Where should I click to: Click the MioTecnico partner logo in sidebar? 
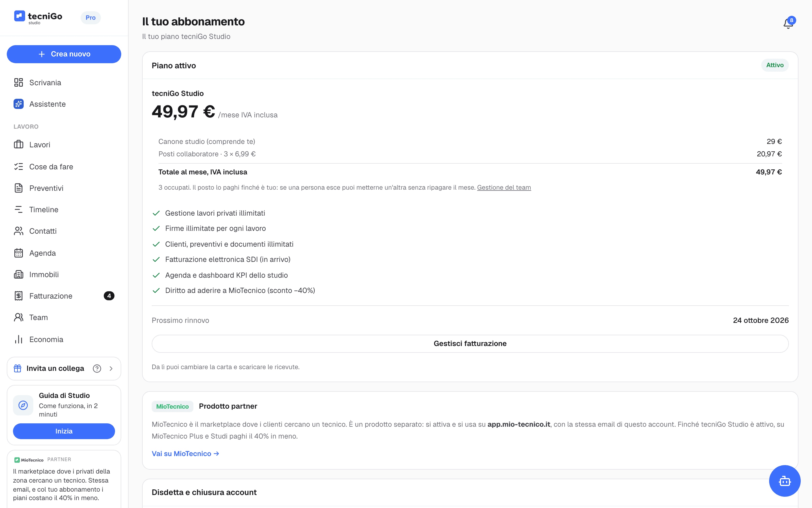click(x=29, y=460)
